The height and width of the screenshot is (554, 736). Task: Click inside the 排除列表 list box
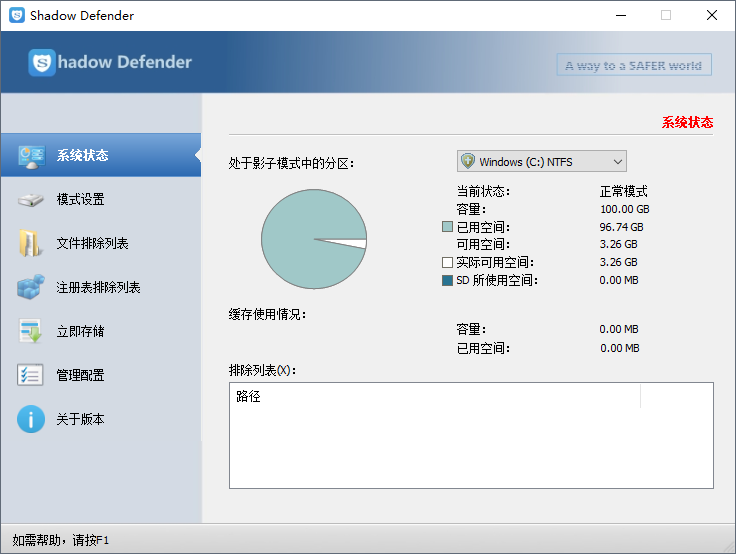[x=471, y=435]
